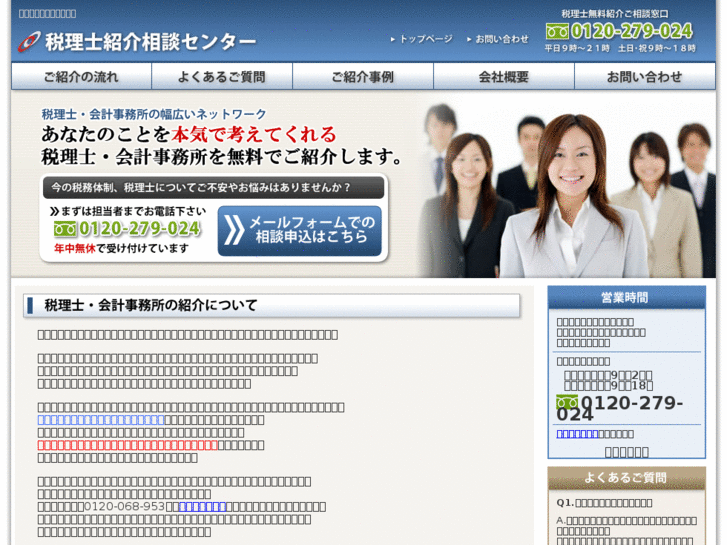Click the 営業時間 sidebar header
Screen dimensions: 727x545
[x=626, y=297]
